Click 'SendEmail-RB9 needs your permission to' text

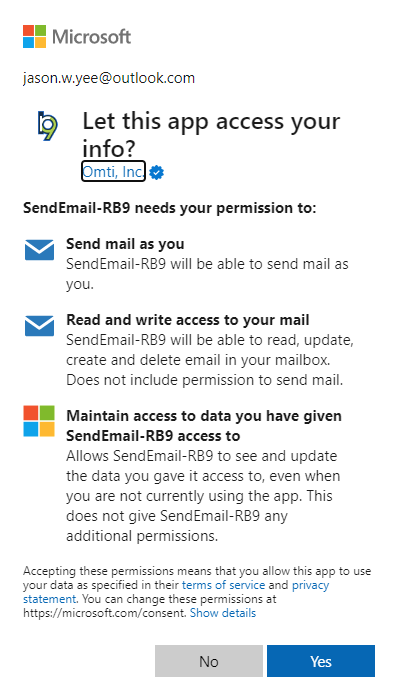170,208
